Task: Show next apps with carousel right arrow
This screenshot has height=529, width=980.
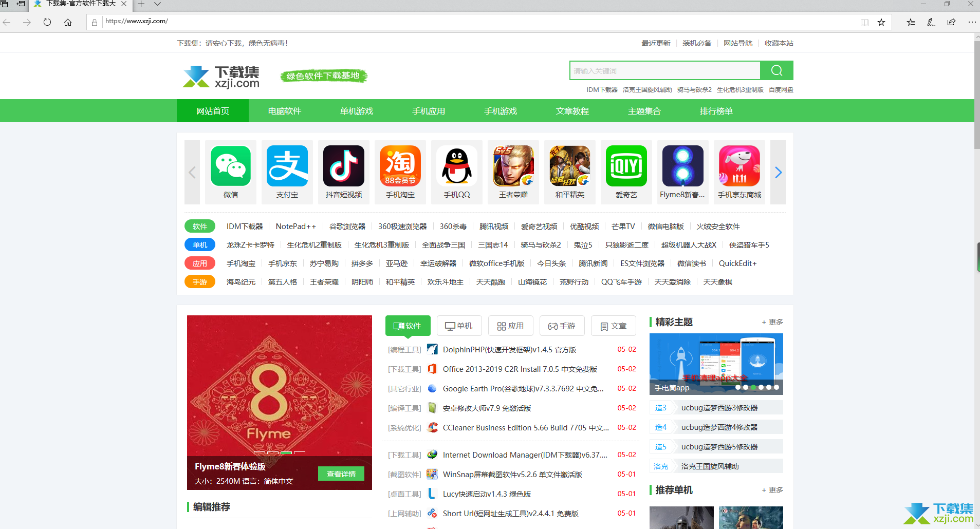Action: (x=778, y=173)
